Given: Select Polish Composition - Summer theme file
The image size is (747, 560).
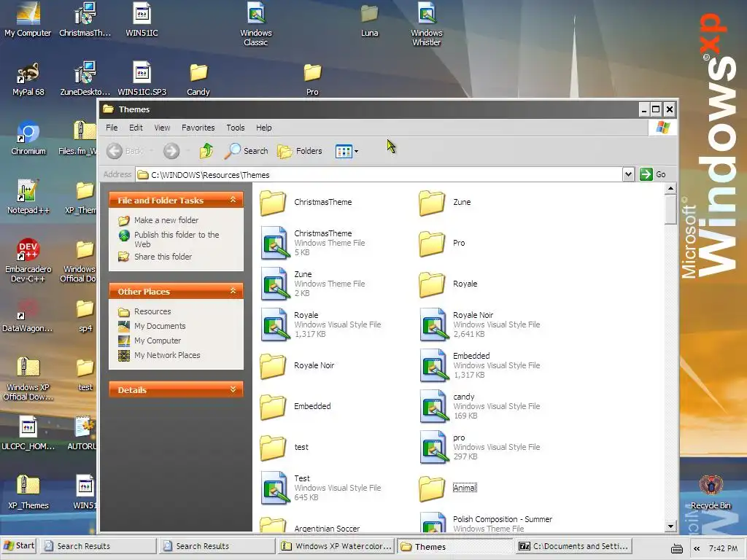Looking at the screenshot, I should (434, 522).
